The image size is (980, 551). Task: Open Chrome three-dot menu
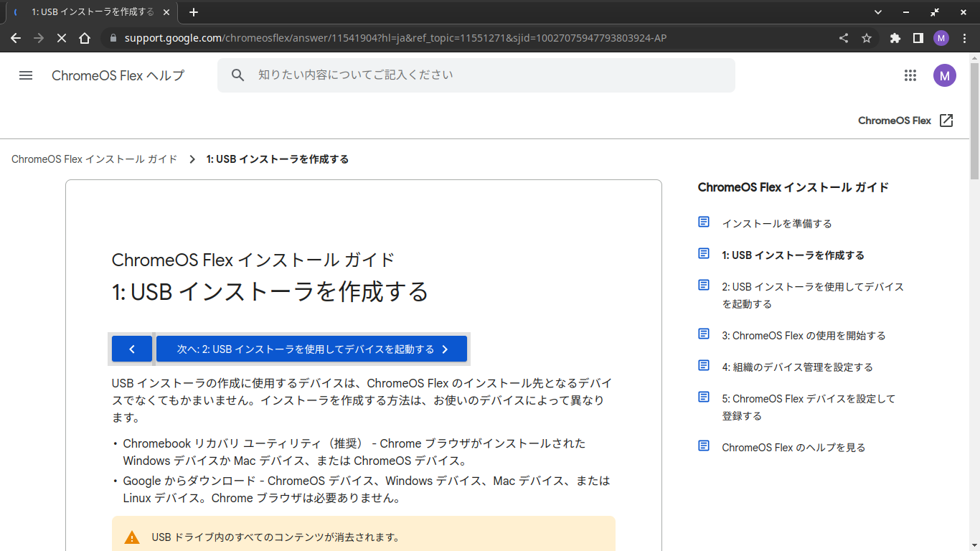[963, 38]
